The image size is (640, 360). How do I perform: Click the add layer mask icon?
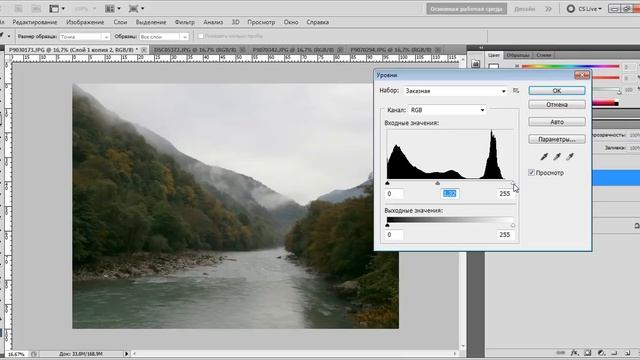pyautogui.click(x=588, y=353)
